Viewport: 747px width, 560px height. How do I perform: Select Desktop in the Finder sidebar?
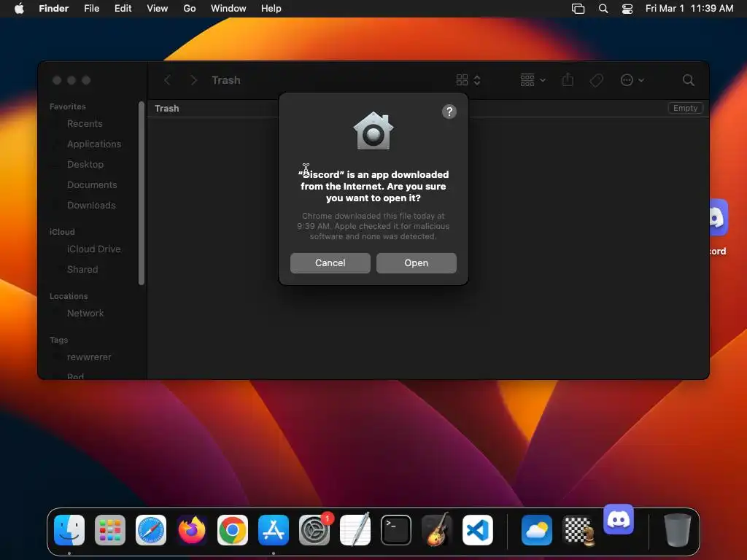[85, 165]
